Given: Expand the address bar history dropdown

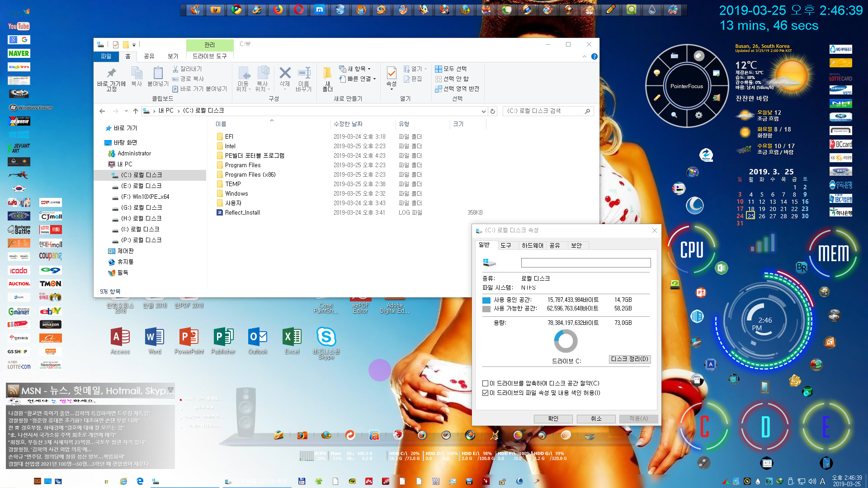Looking at the screenshot, I should click(483, 111).
